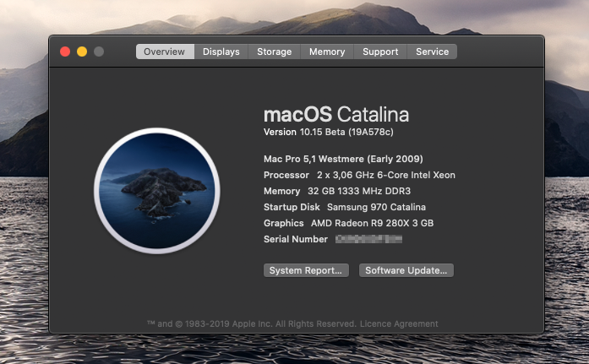The image size is (589, 364).
Task: Click the blurred Serial Number value
Action: click(x=368, y=239)
